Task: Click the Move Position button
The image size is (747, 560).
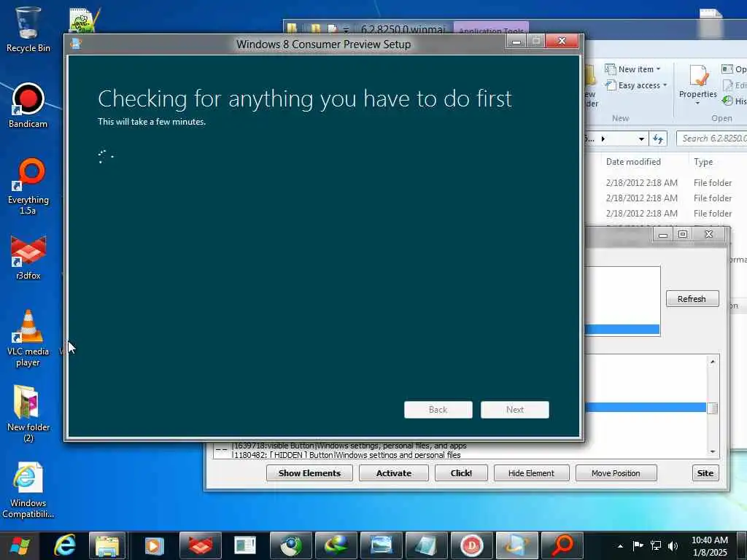Action: pos(616,472)
